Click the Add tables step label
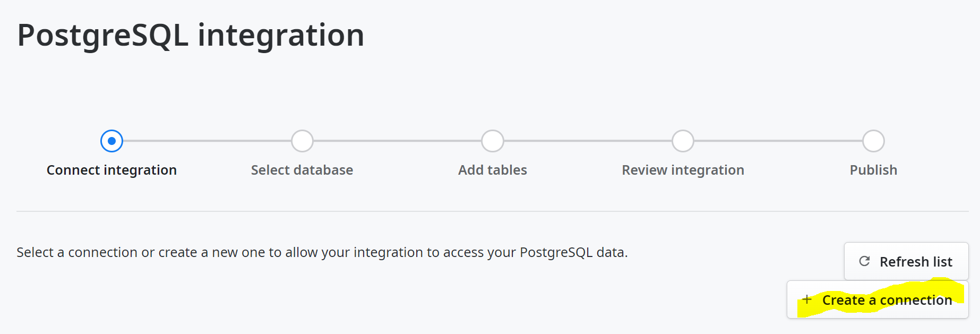The height and width of the screenshot is (334, 980). point(492,170)
